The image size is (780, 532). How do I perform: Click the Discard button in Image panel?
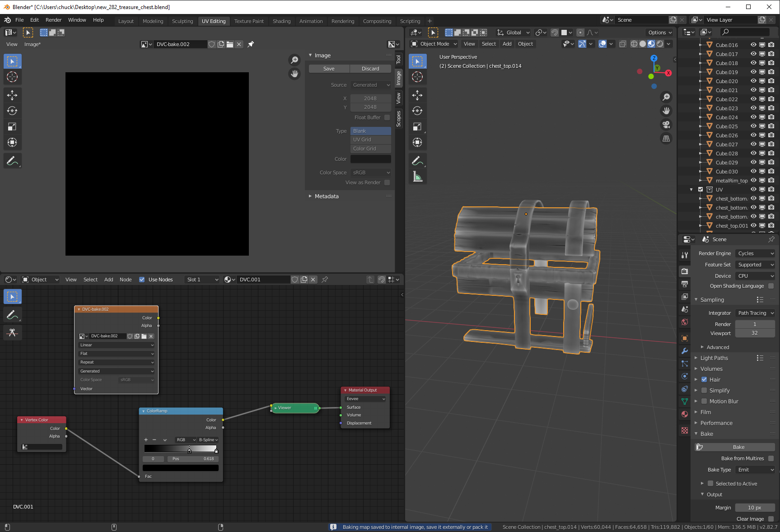(x=370, y=69)
